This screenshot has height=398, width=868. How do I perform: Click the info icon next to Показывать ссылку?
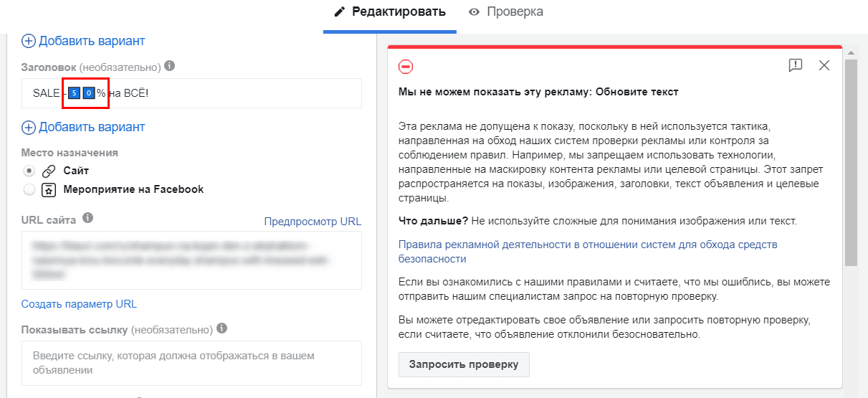[221, 328]
